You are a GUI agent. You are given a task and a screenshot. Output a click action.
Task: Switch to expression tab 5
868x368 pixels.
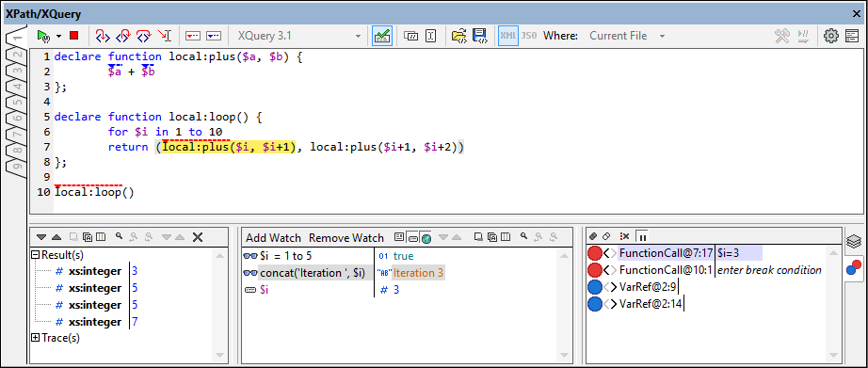click(17, 102)
